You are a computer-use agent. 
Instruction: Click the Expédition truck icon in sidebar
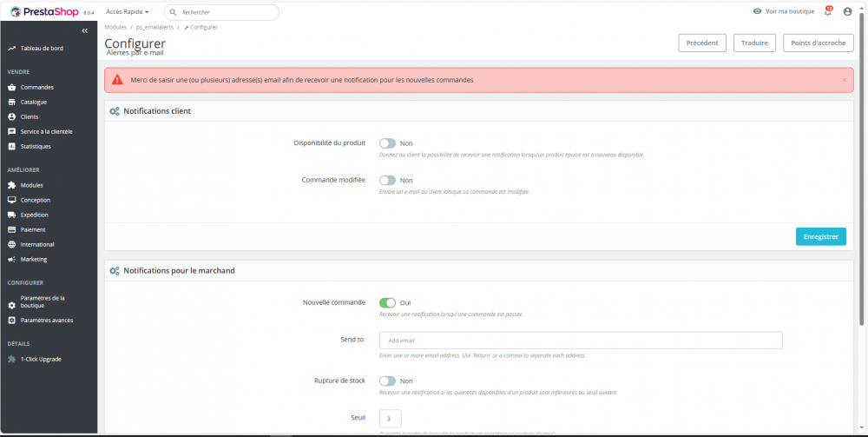point(12,215)
